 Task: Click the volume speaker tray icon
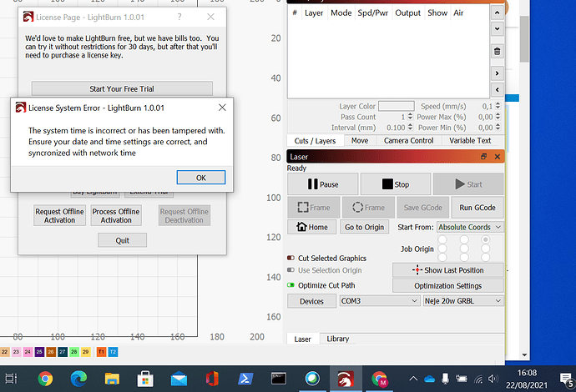click(493, 379)
